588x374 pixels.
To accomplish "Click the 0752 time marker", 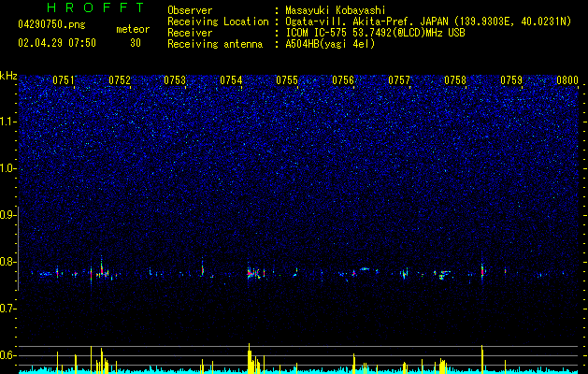I will [120, 80].
